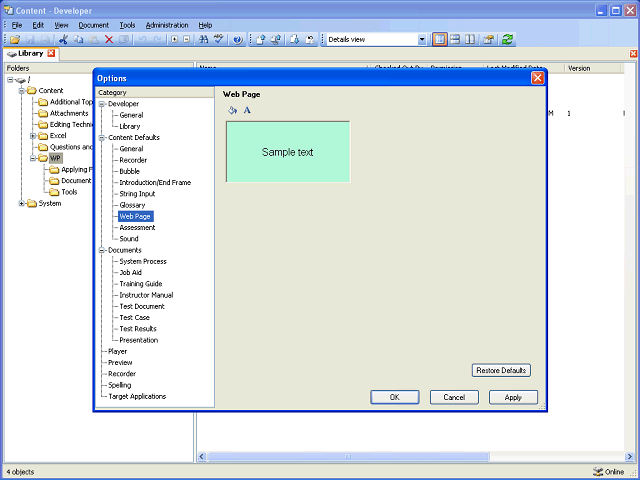Select the Attachments folder in Library tree
Screen dimensions: 640x480
pos(69,113)
